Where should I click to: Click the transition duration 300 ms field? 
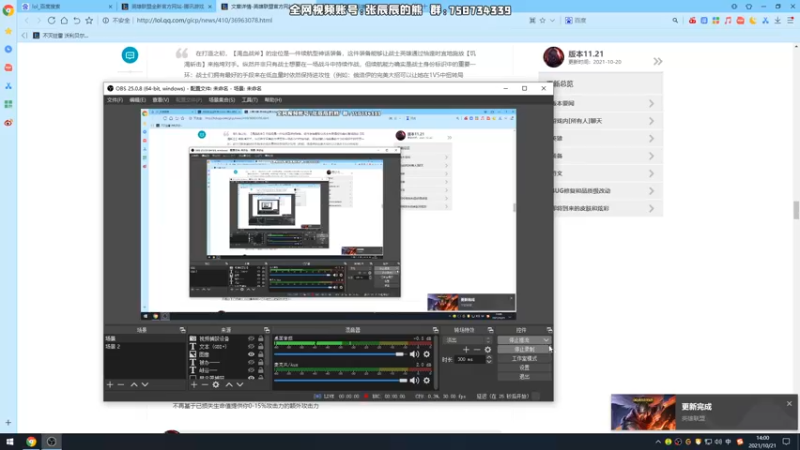470,359
